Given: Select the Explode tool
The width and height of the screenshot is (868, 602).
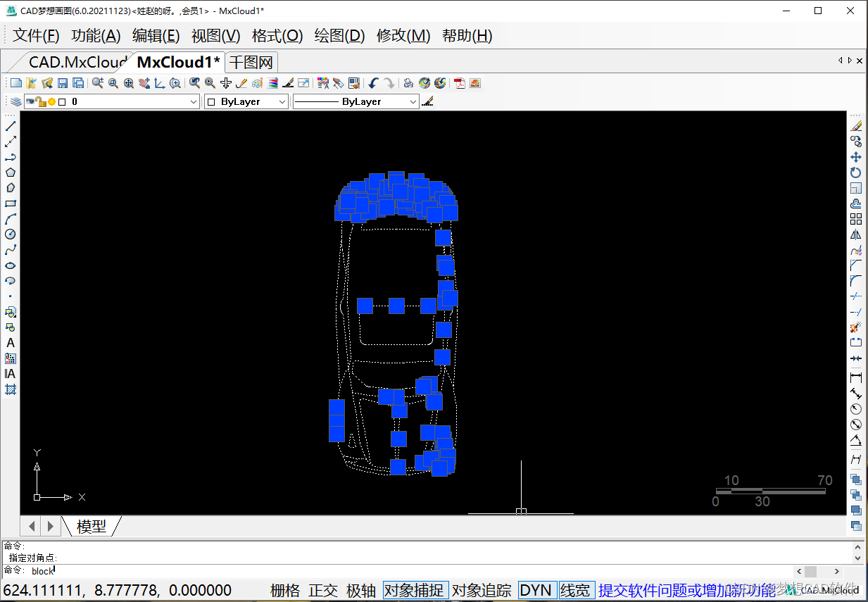Looking at the screenshot, I should click(856, 327).
